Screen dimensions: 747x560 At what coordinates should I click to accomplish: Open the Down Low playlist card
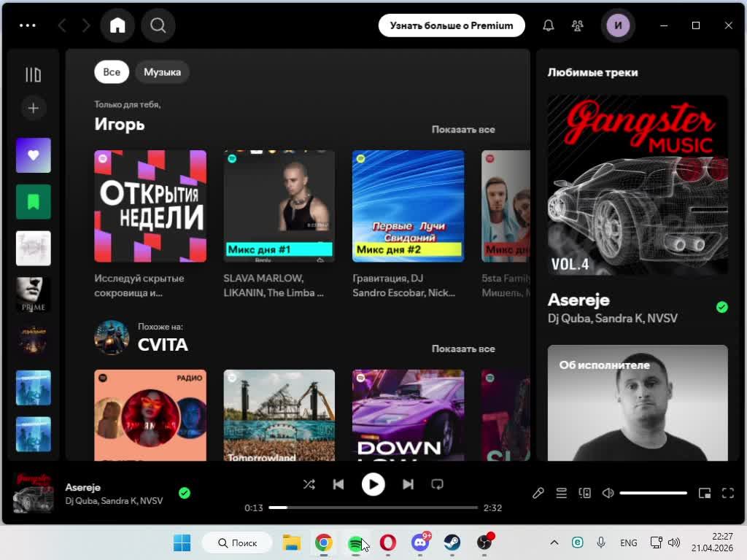(409, 415)
